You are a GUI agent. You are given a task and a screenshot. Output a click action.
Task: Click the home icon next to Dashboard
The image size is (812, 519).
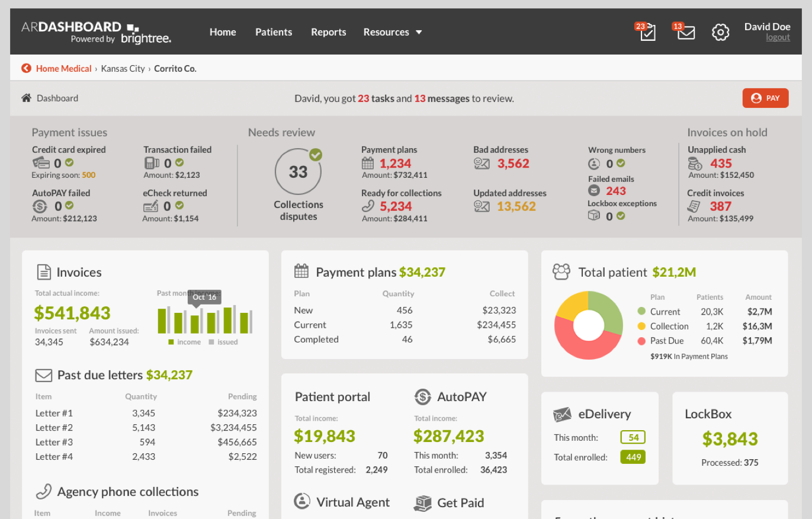coord(26,98)
